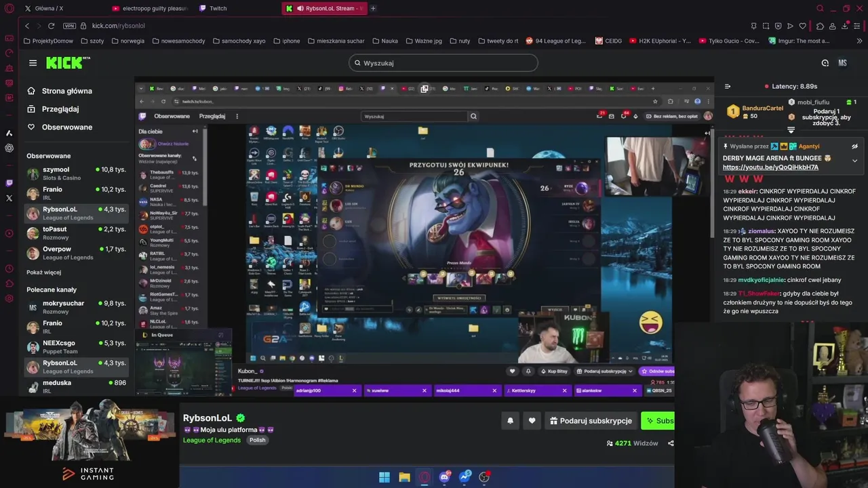Share the stream with the share icon
This screenshot has width=868, height=488.
671,443
